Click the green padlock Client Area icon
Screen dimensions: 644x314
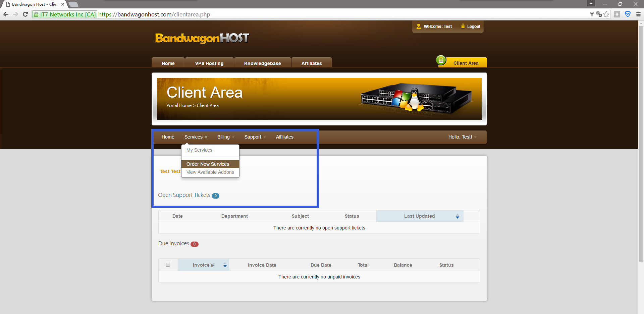[441, 60]
